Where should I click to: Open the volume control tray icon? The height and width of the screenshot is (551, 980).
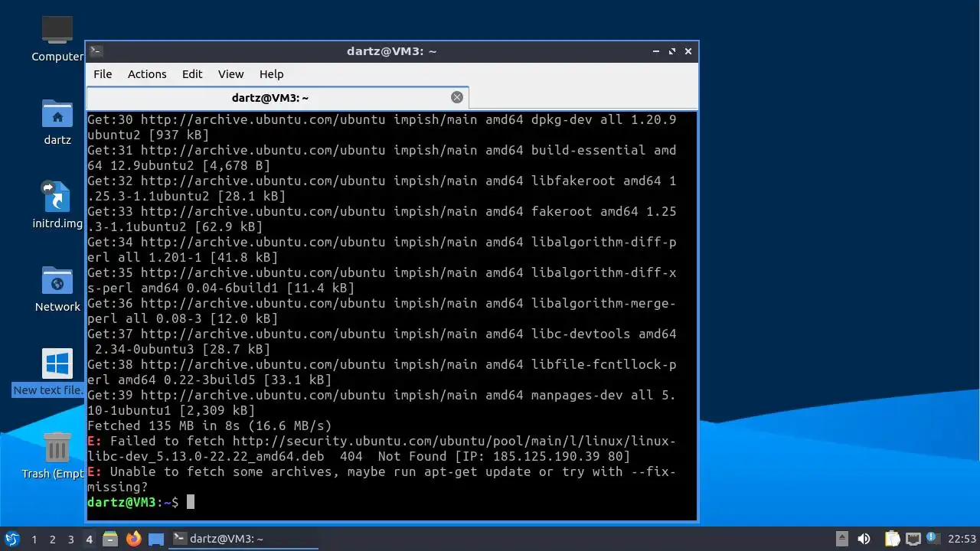click(864, 539)
